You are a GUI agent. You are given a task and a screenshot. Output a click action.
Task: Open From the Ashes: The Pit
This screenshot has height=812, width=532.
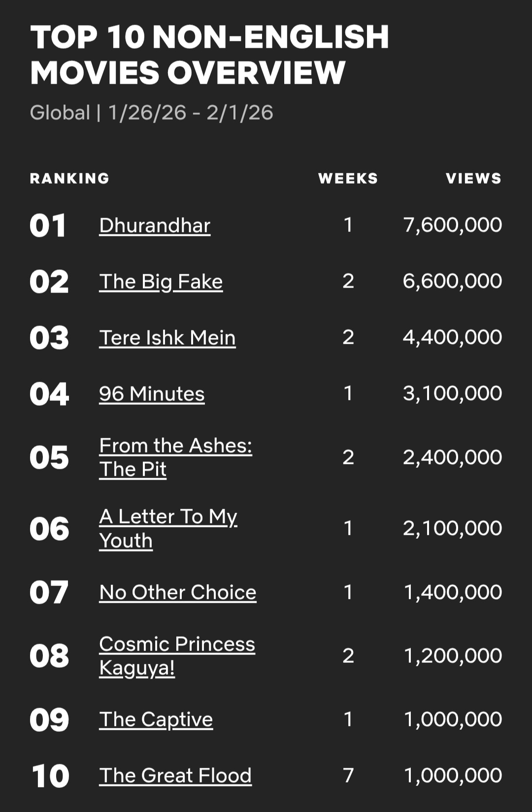(x=175, y=457)
